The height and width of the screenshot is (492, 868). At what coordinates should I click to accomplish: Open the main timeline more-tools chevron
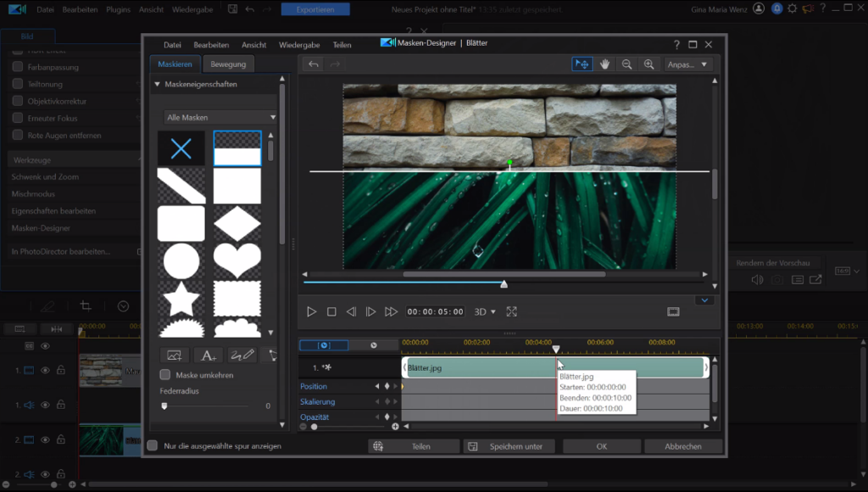(x=124, y=306)
